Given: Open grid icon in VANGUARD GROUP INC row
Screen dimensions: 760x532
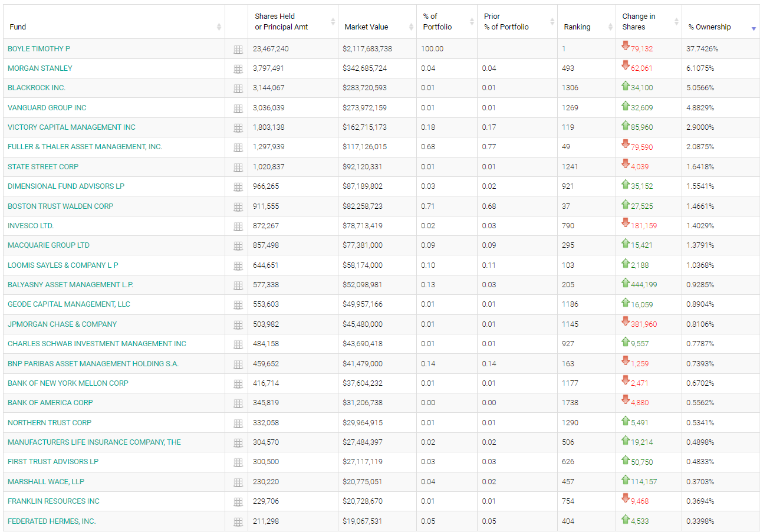Looking at the screenshot, I should point(238,109).
